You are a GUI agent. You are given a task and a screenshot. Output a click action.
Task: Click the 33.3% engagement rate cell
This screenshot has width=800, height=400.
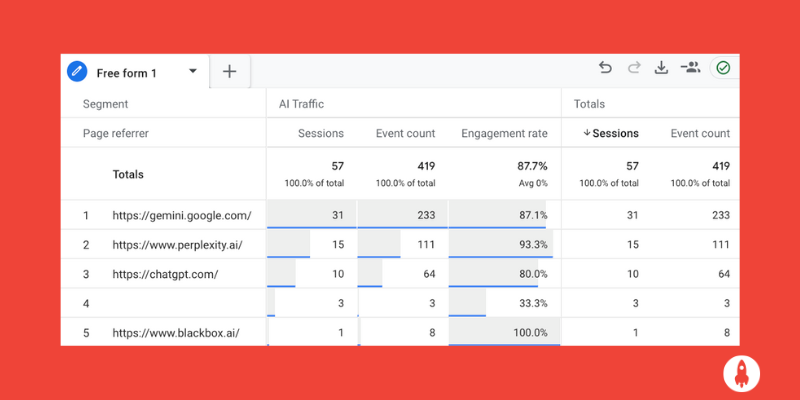(533, 304)
